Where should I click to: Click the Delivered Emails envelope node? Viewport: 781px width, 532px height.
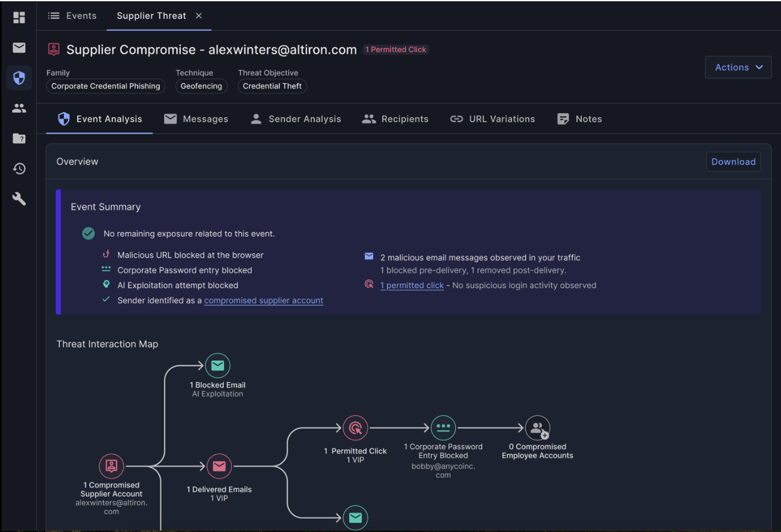point(219,466)
